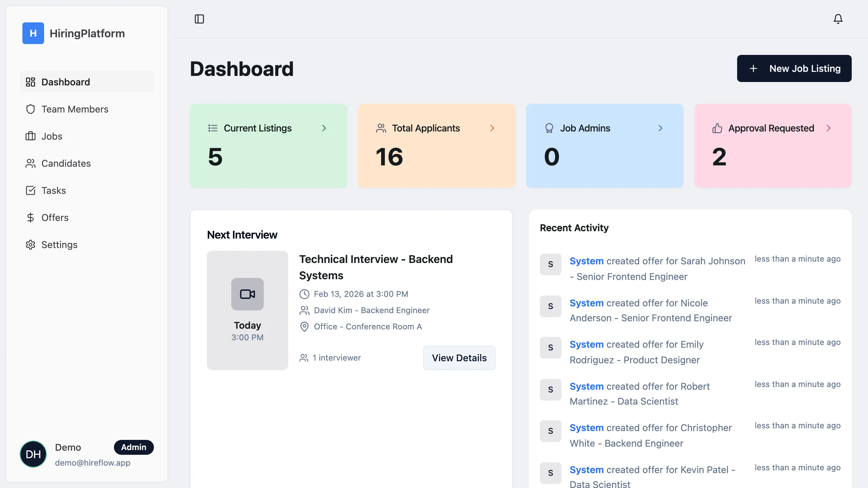Click the video camera icon on Next Interview
Screen dimensions: 868x488
point(247,294)
